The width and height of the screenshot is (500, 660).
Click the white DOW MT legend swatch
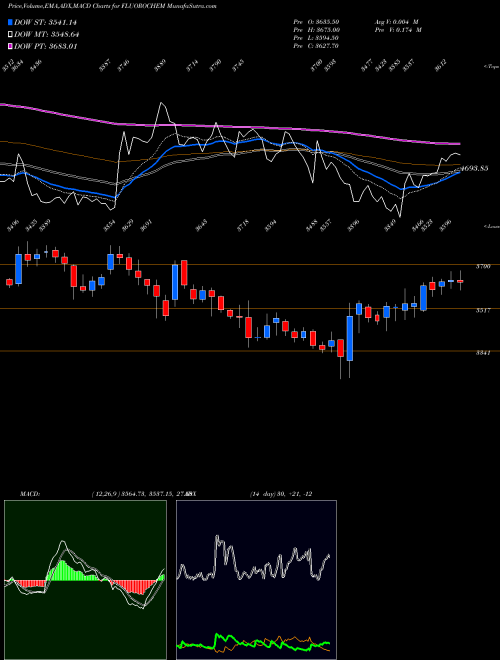pyautogui.click(x=10, y=34)
